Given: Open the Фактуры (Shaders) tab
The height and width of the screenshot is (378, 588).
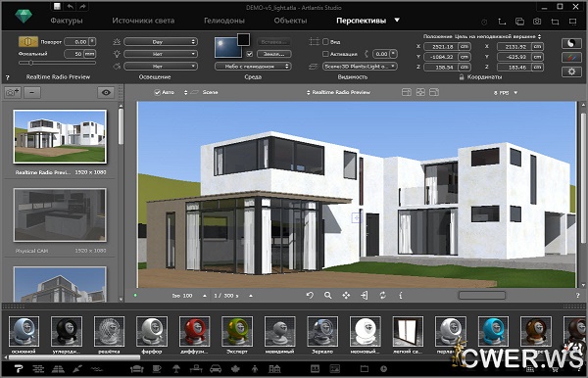Looking at the screenshot, I should coord(67,21).
